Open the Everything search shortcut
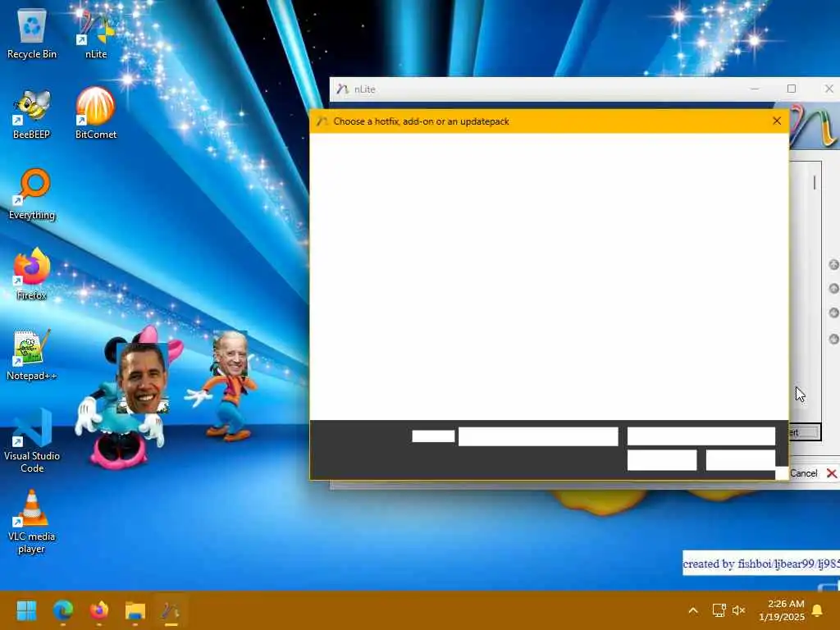840x630 pixels. tap(32, 194)
